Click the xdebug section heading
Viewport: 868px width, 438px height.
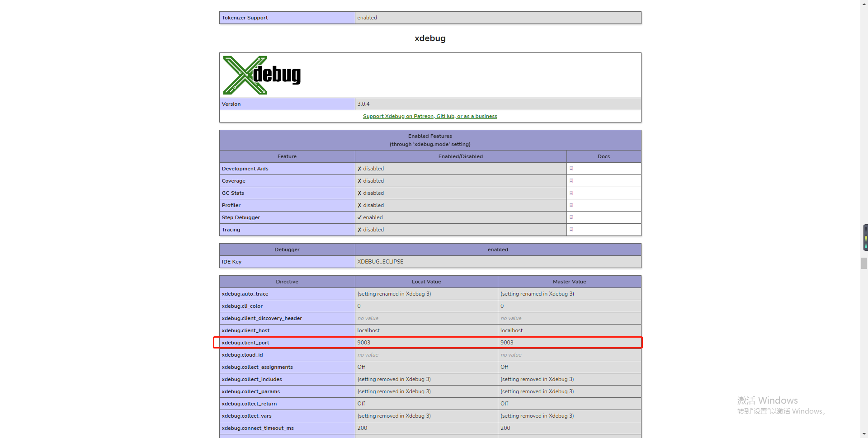[x=430, y=38]
